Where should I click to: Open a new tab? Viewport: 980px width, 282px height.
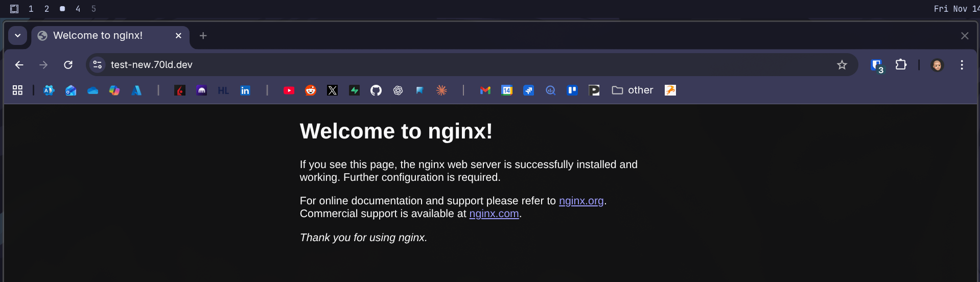pyautogui.click(x=203, y=36)
